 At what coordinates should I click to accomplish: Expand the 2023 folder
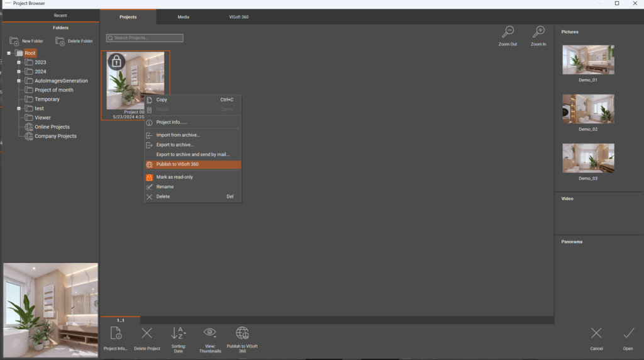click(18, 62)
